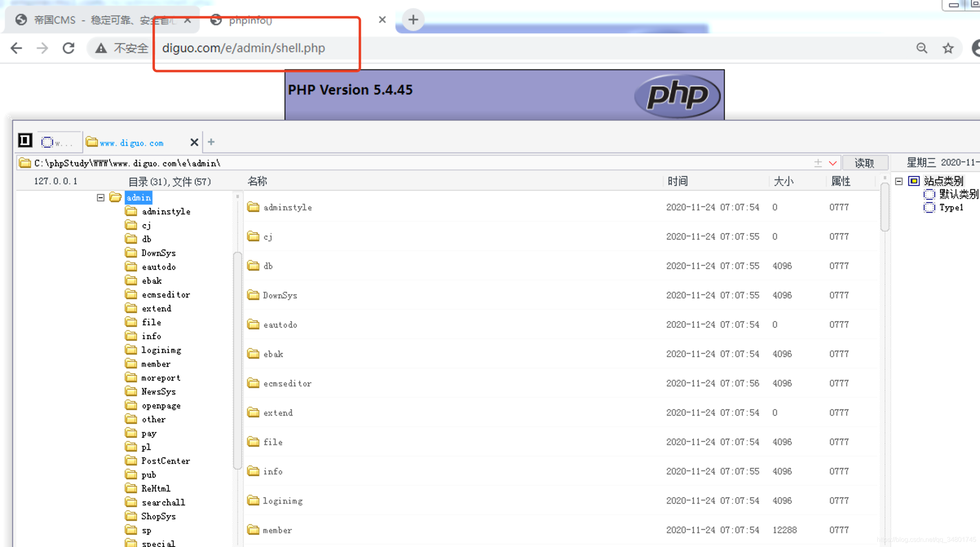Reload the shell.php page
This screenshot has height=547, width=980.
tap(68, 48)
